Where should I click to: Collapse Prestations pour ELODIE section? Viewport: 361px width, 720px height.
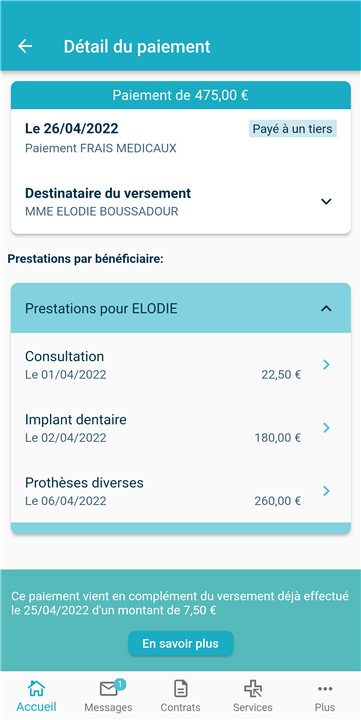pyautogui.click(x=326, y=309)
